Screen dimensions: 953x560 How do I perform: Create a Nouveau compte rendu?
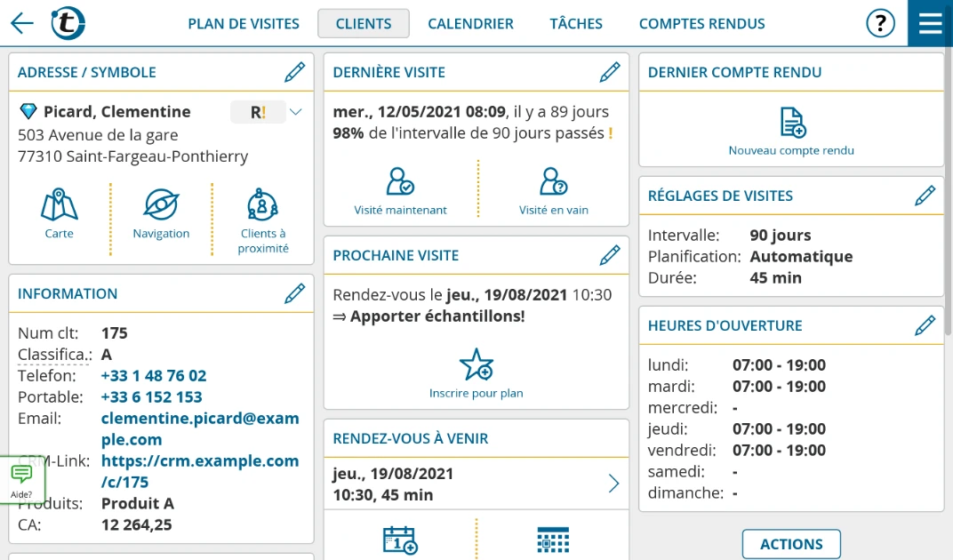pos(791,132)
